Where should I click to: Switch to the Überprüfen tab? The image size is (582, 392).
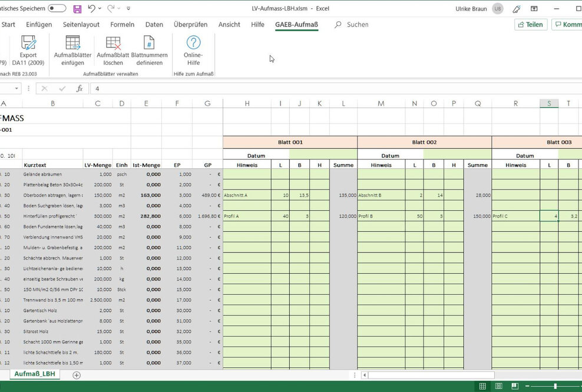pyautogui.click(x=190, y=25)
